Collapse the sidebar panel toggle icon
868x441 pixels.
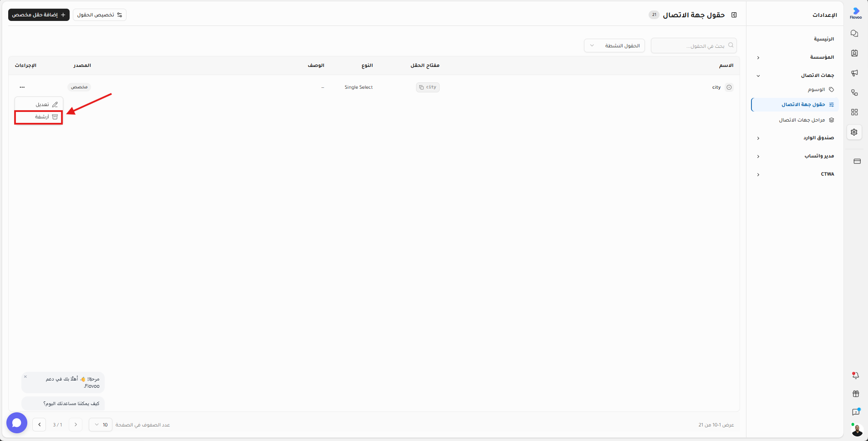pyautogui.click(x=734, y=15)
